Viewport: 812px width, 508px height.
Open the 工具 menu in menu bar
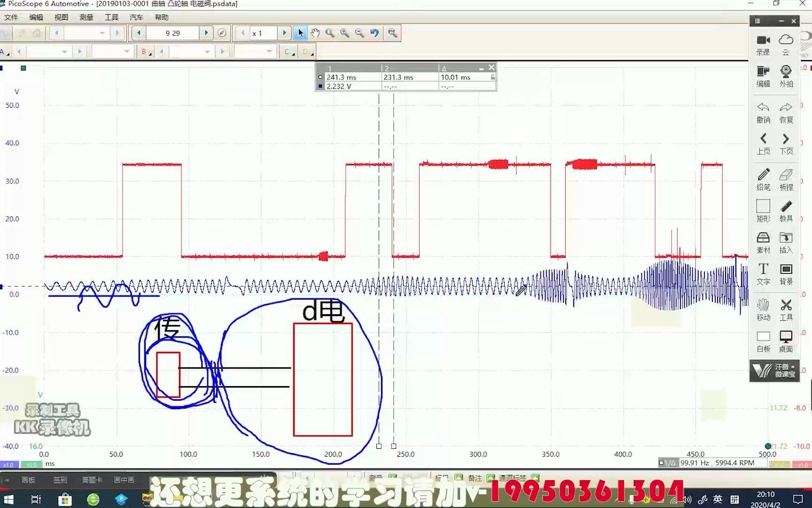point(111,17)
